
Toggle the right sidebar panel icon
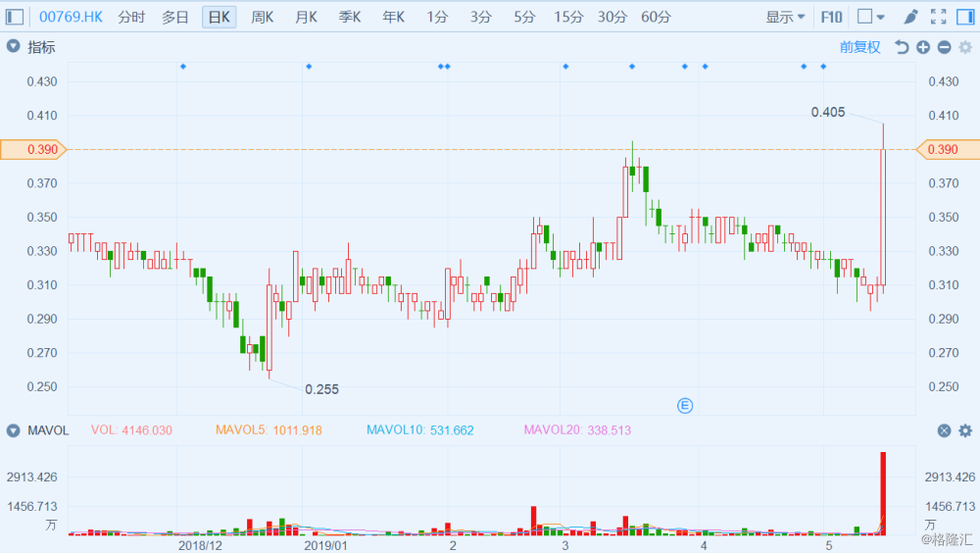coord(965,17)
